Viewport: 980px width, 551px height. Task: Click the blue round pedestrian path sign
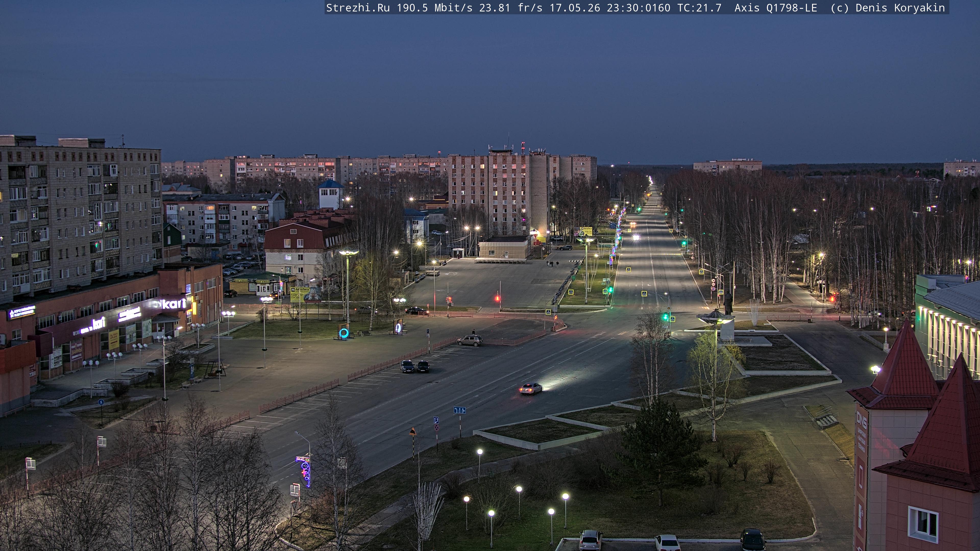point(101,402)
